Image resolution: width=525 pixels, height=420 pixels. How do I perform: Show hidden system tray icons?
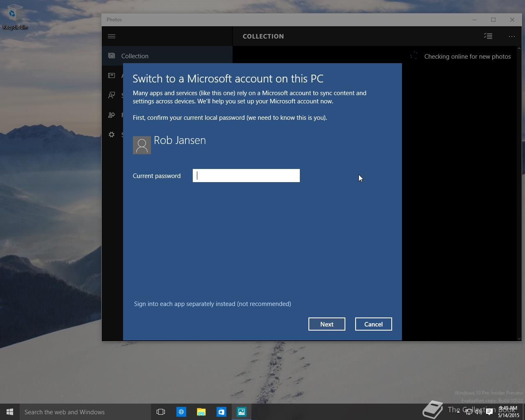coord(458,412)
